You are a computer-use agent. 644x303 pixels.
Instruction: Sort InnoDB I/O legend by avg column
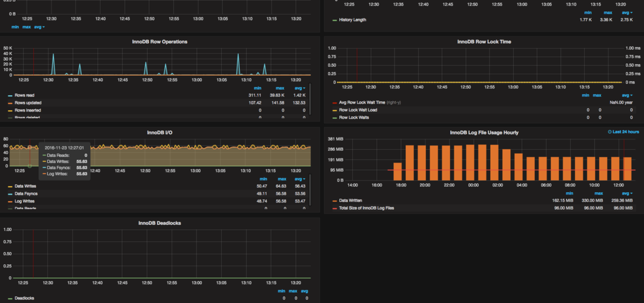tap(299, 179)
